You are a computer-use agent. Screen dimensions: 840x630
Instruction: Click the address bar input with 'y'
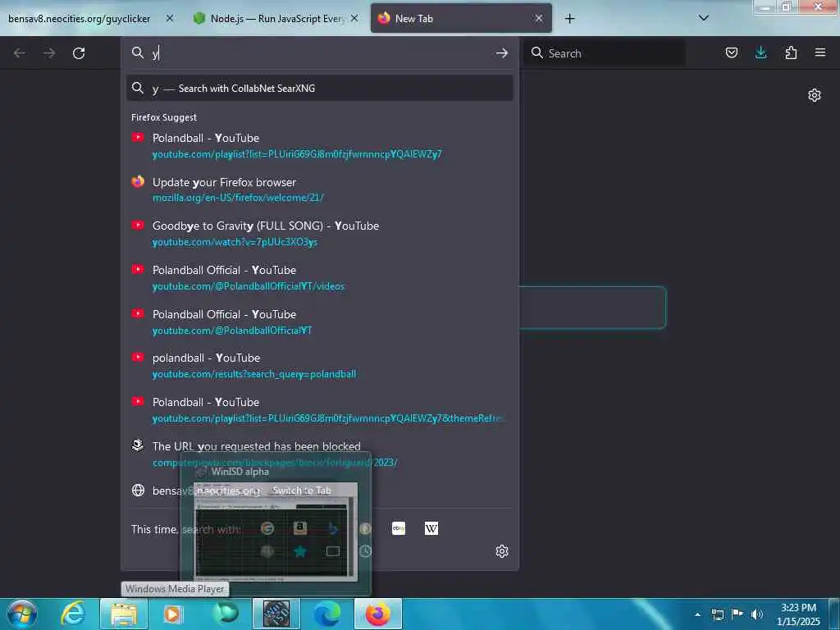[322, 53]
